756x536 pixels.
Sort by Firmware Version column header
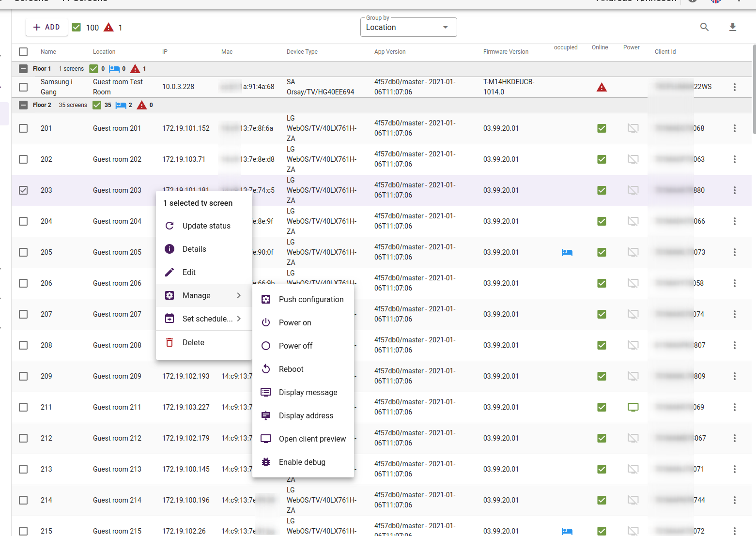pyautogui.click(x=506, y=52)
